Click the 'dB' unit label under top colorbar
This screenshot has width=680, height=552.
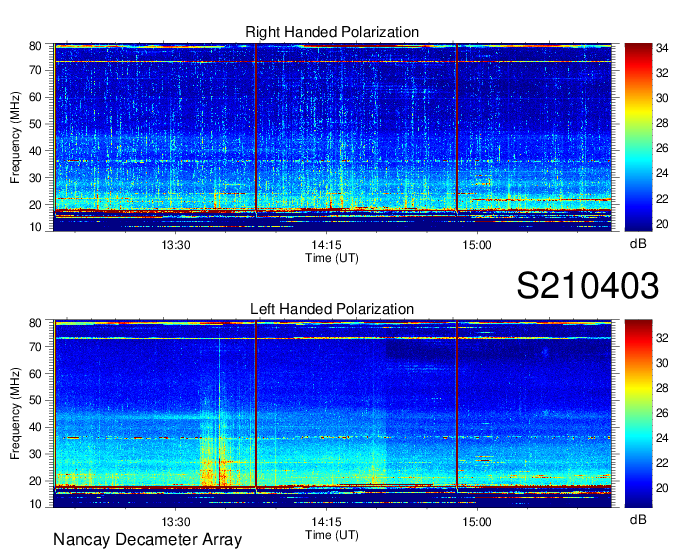click(638, 244)
